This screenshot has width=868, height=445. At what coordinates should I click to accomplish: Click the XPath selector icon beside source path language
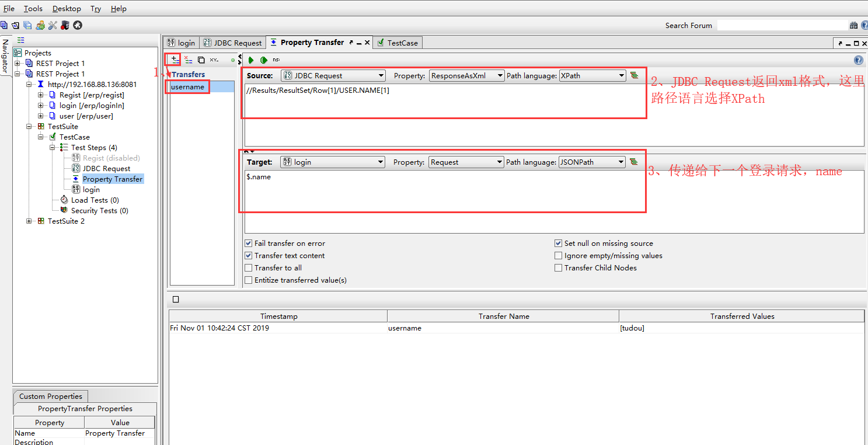[634, 75]
